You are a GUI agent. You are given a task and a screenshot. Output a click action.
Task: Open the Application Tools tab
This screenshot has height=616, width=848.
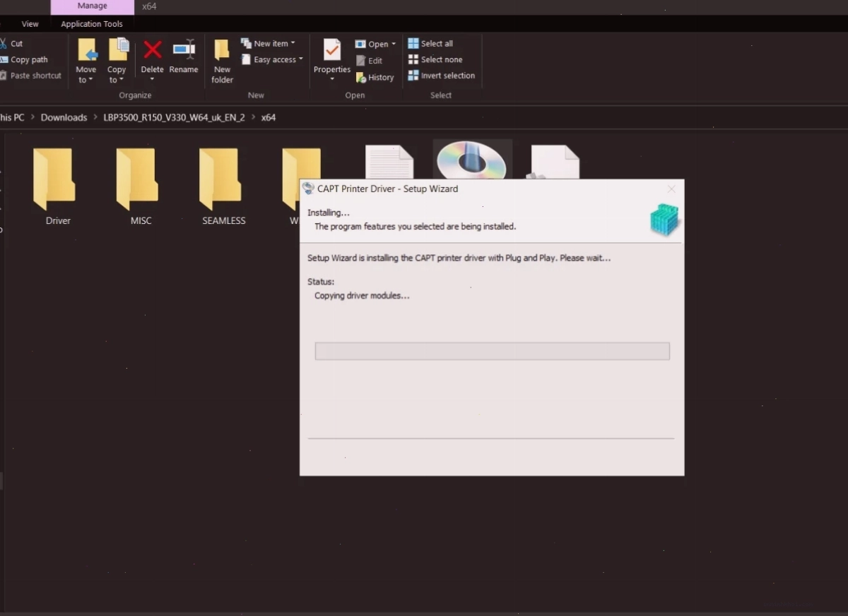click(x=92, y=24)
